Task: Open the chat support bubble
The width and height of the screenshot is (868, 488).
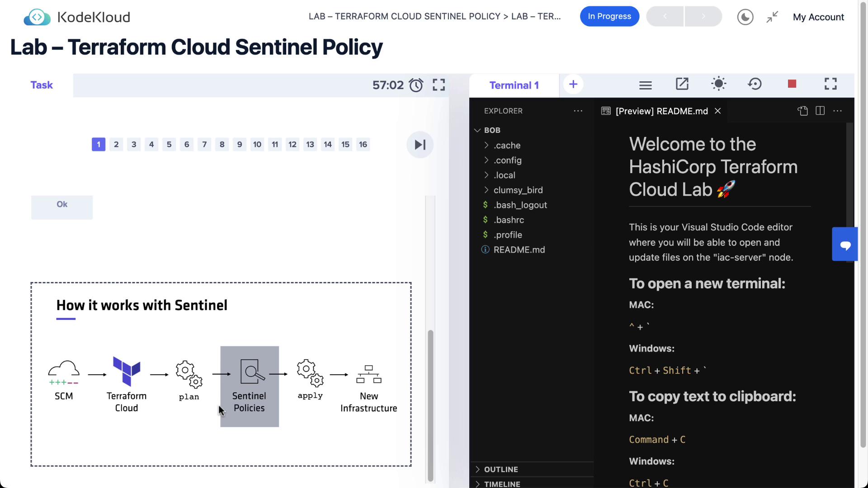Action: [x=845, y=244]
